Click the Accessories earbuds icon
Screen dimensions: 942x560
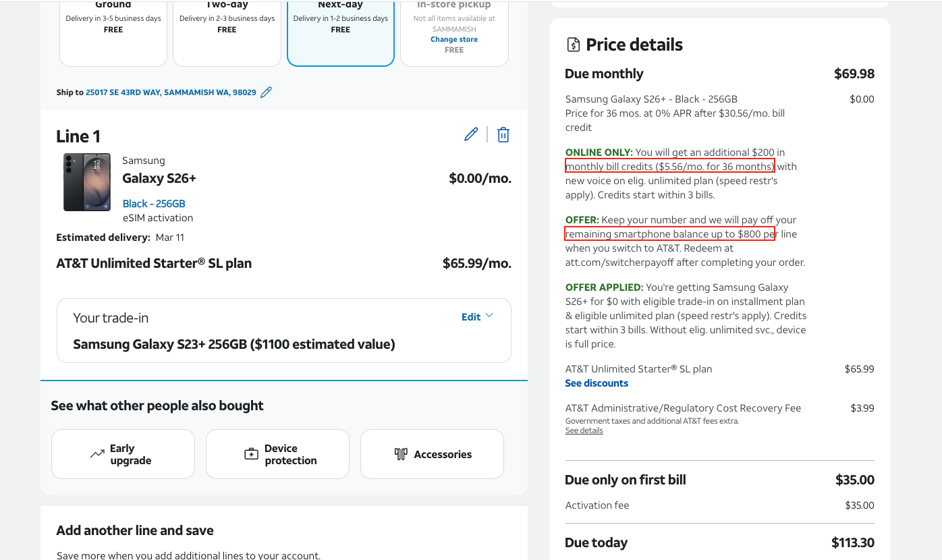pyautogui.click(x=401, y=454)
